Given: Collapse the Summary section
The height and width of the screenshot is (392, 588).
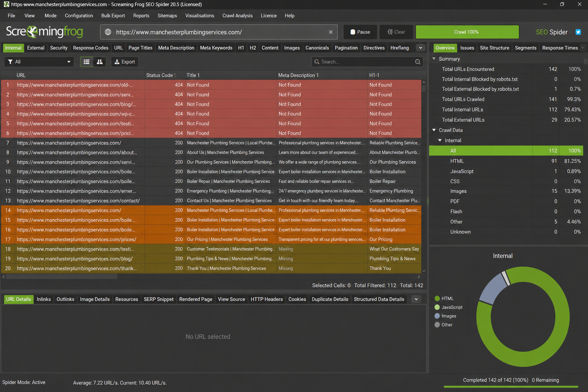Looking at the screenshot, I should [x=434, y=59].
